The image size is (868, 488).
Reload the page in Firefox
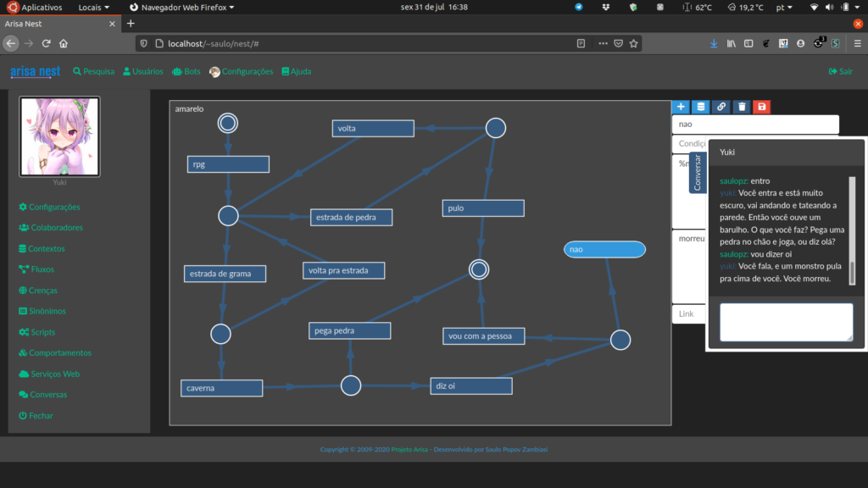(x=46, y=43)
